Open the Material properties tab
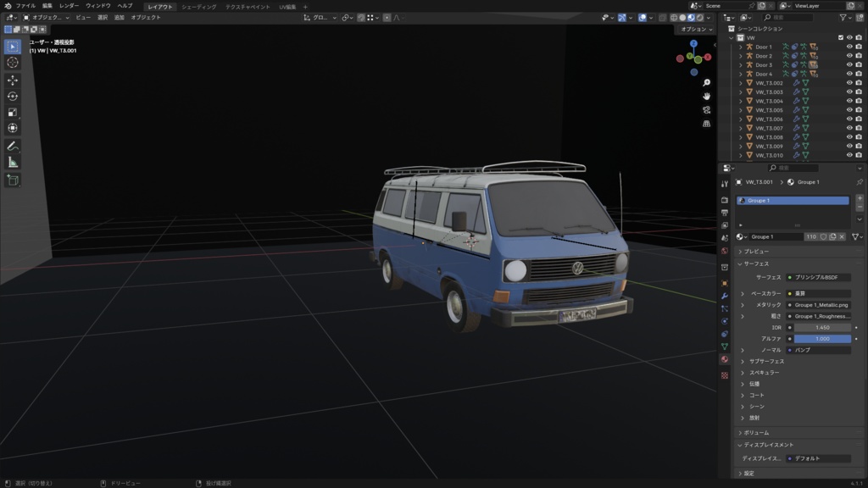The image size is (868, 488). [x=725, y=359]
